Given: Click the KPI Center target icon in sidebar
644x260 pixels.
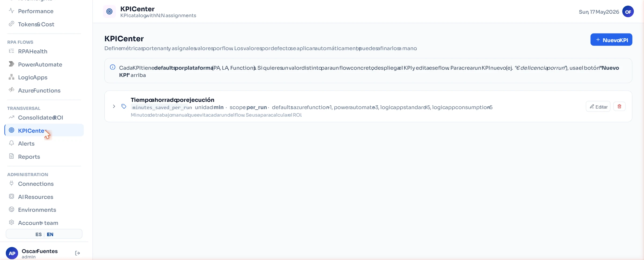Looking at the screenshot, I should click(x=11, y=130).
